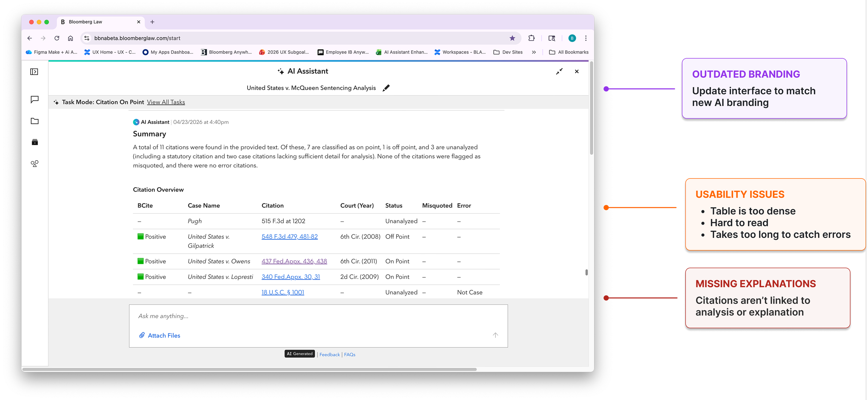Click browser forward arrow
This screenshot has width=868, height=400.
point(43,38)
